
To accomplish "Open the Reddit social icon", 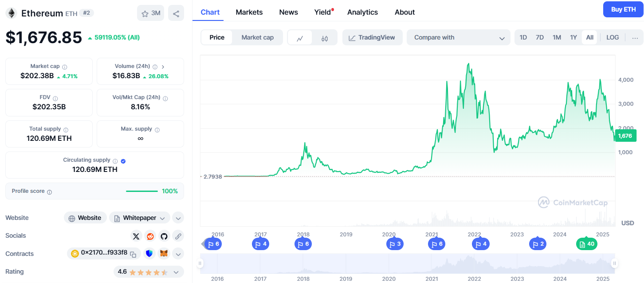I will [x=150, y=236].
